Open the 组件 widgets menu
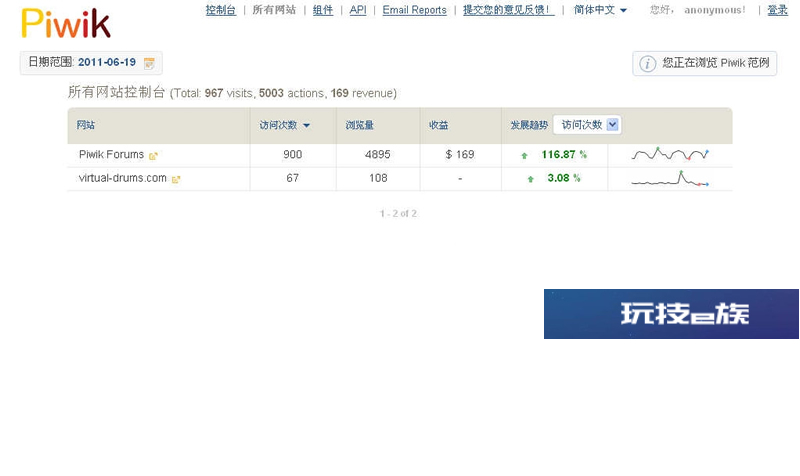The height and width of the screenshot is (476, 800). (x=323, y=10)
